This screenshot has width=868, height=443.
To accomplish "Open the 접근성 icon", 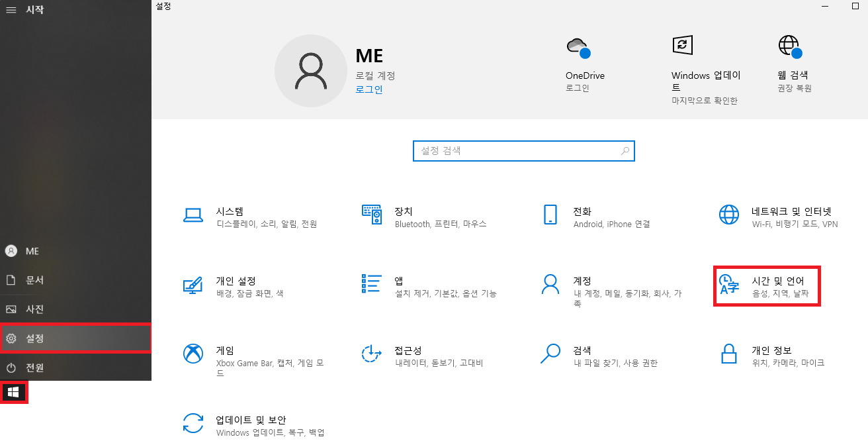I will click(372, 354).
